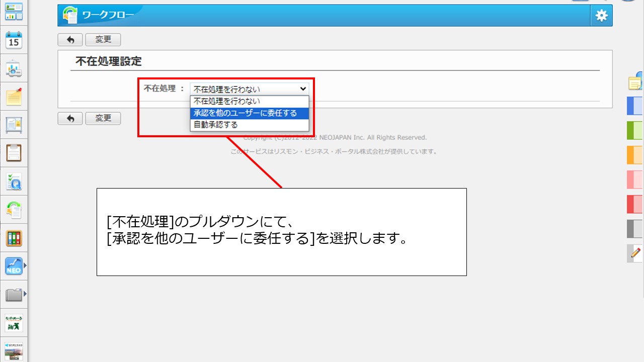
Task: Click the 変更 button above the settings panel
Action: (x=103, y=40)
